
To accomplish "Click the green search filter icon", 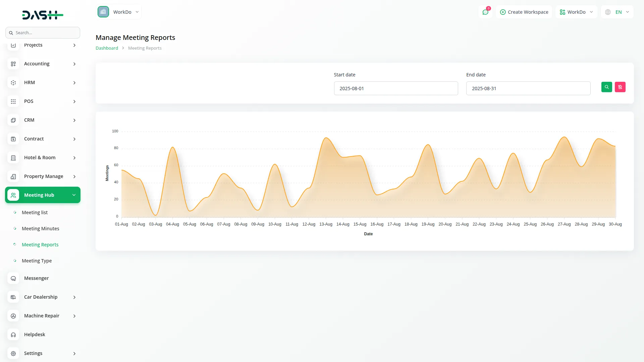I will tap(606, 87).
